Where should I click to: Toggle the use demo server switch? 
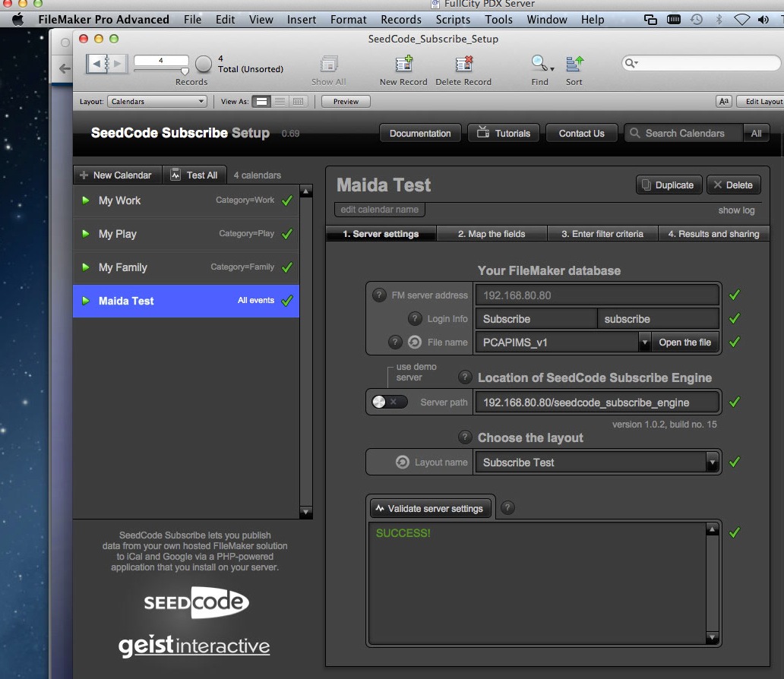(x=390, y=402)
